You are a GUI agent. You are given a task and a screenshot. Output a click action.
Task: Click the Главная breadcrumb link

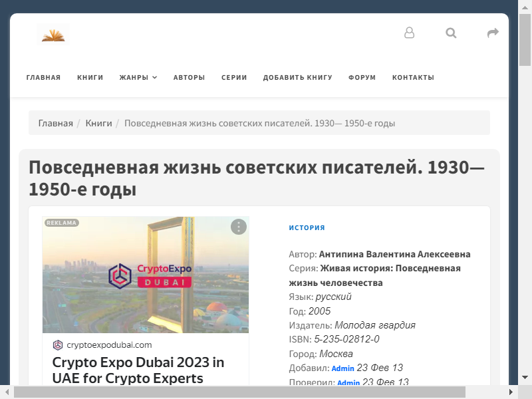pyautogui.click(x=56, y=123)
